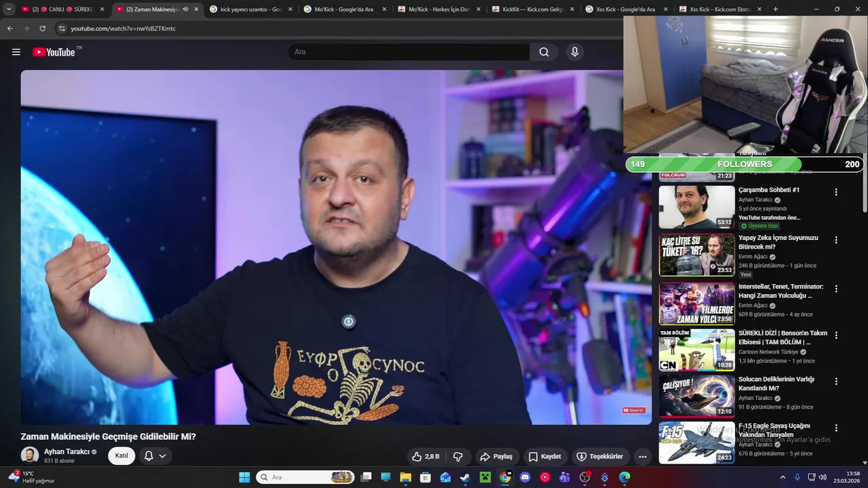Screen dimensions: 868x488
Task: Click the Teşekkürler thanks button
Action: 599,457
